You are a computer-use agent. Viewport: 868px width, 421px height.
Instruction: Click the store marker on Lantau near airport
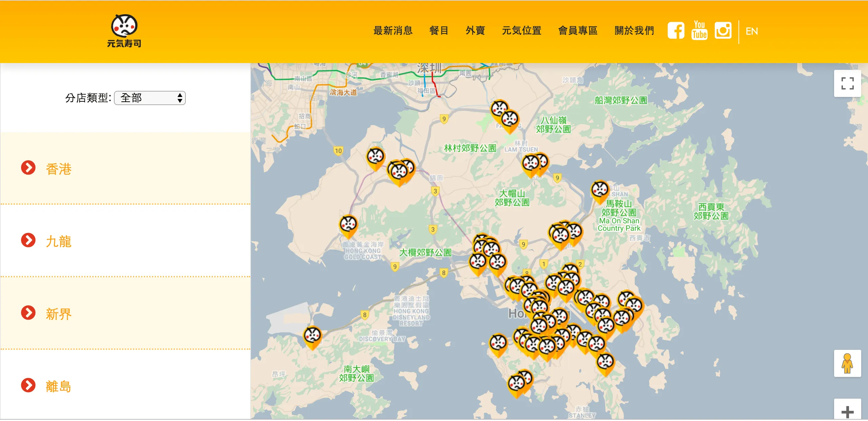[312, 336]
